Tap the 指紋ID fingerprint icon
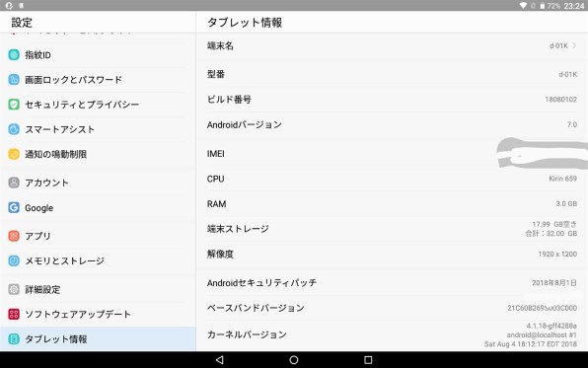The width and height of the screenshot is (588, 368). click(x=14, y=55)
